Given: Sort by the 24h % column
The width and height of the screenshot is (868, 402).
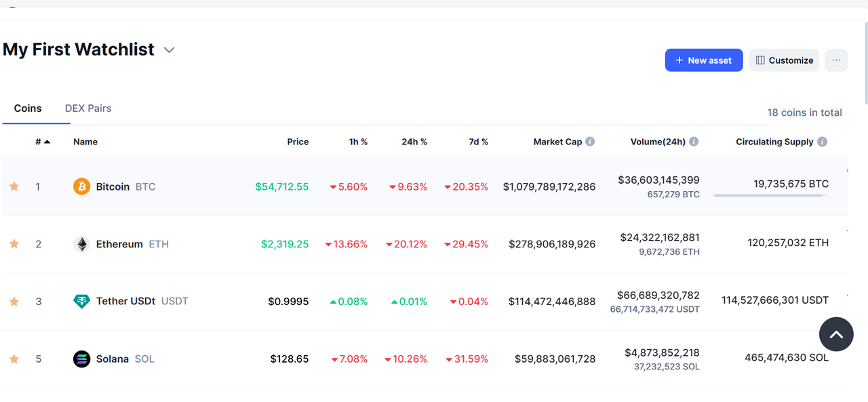Looking at the screenshot, I should click(x=414, y=142).
